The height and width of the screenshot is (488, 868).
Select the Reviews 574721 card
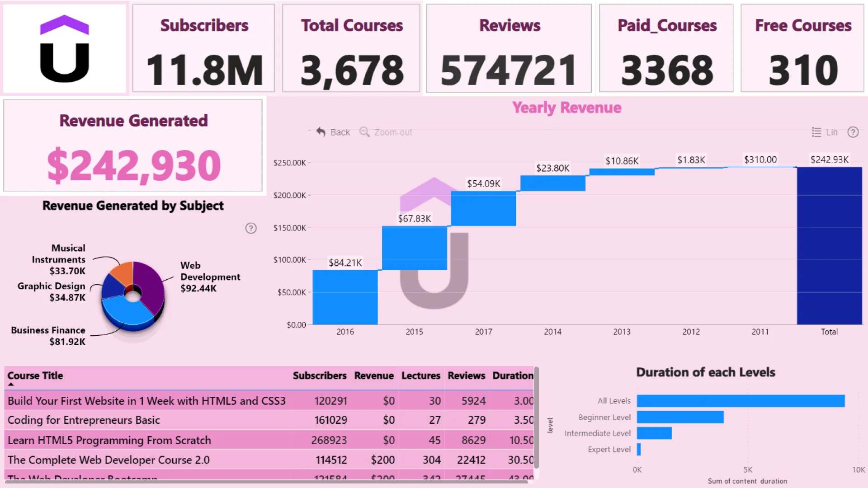(509, 48)
